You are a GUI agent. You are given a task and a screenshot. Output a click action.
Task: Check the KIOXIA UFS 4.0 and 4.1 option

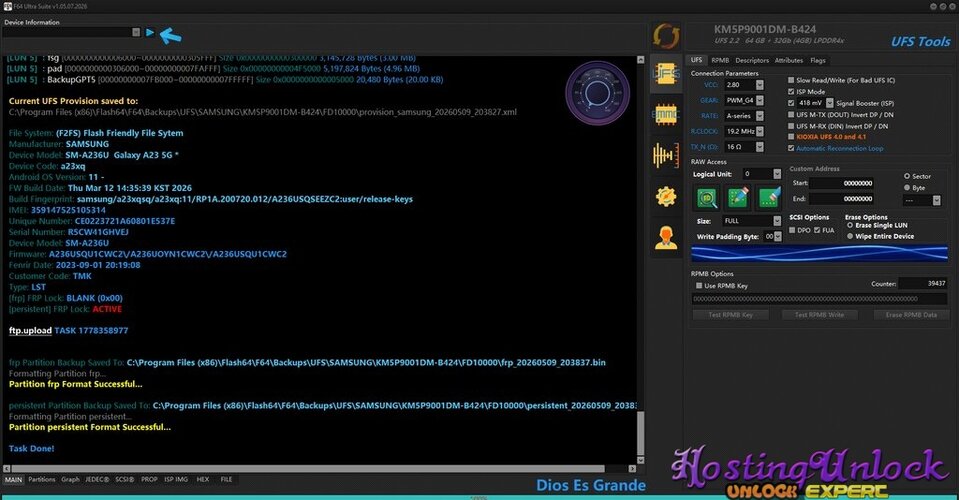point(791,137)
